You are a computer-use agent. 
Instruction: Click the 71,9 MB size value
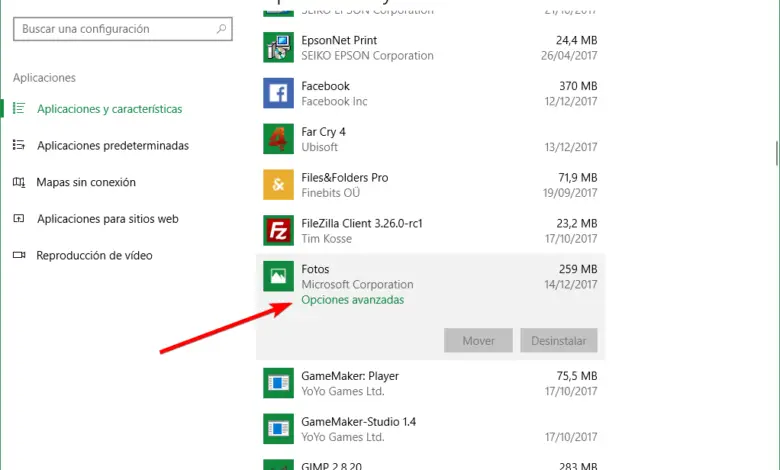click(578, 178)
